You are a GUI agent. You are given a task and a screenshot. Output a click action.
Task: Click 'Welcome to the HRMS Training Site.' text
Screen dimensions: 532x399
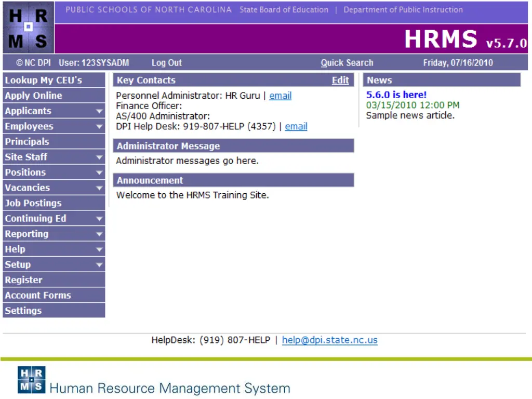coord(192,195)
